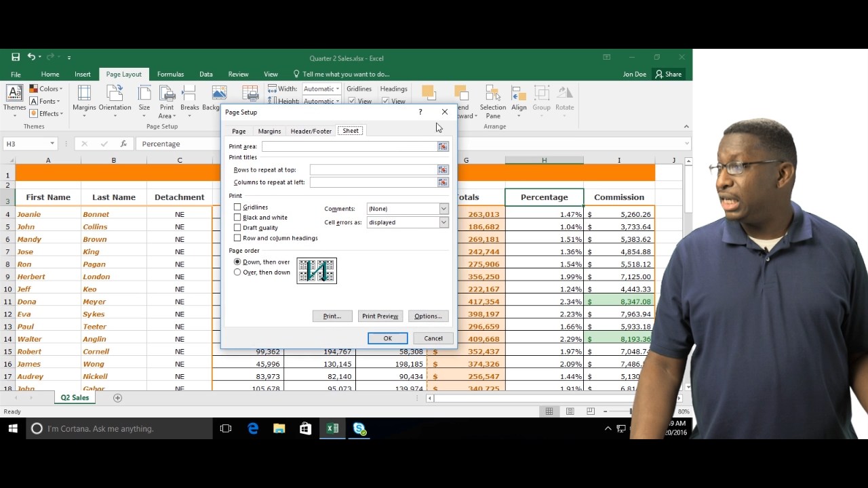Open Cell errors as dropdown
The width and height of the screenshot is (868, 488).
point(443,222)
